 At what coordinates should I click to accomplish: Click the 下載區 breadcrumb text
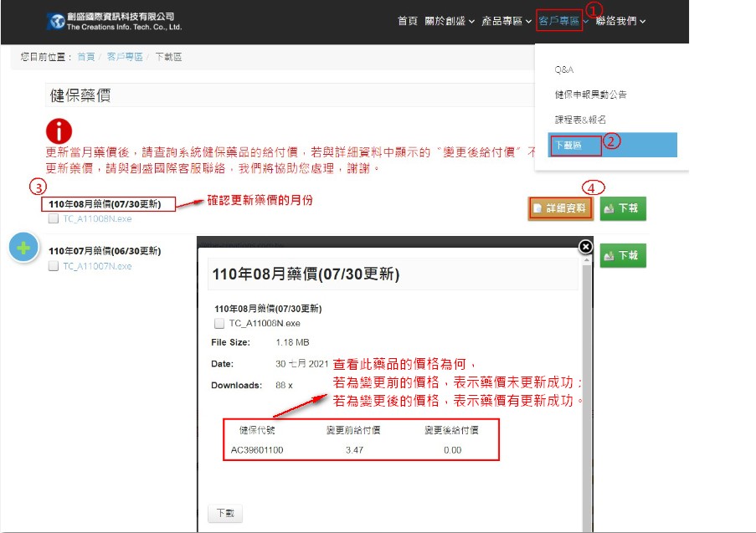168,57
